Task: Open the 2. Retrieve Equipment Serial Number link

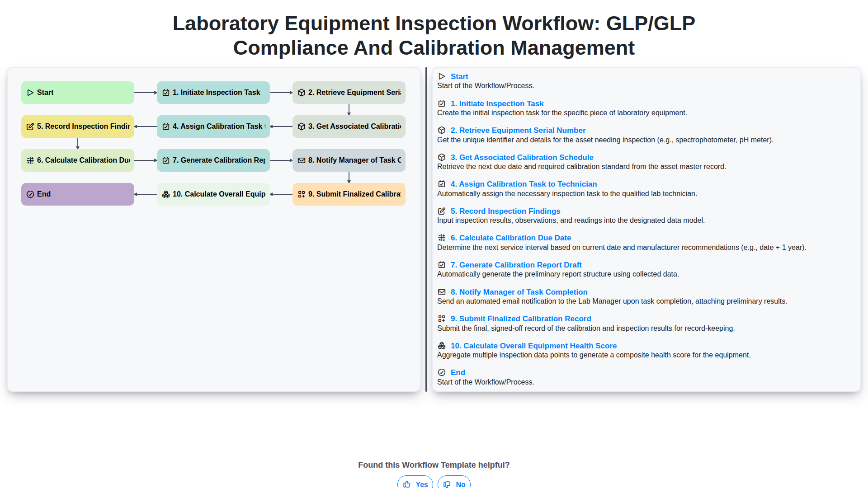Action: 518,130
